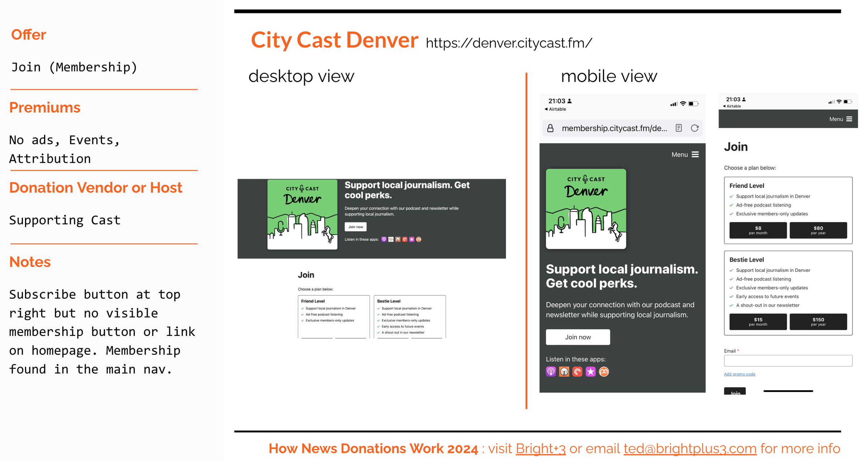Select Friend Level $80 per year plan
This screenshot has height=461, width=868.
coord(818,230)
